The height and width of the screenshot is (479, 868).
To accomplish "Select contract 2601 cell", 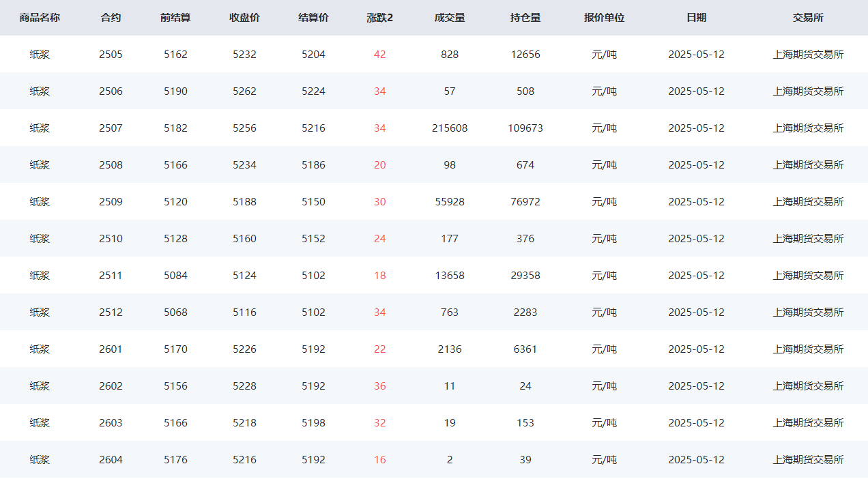I will pos(111,349).
